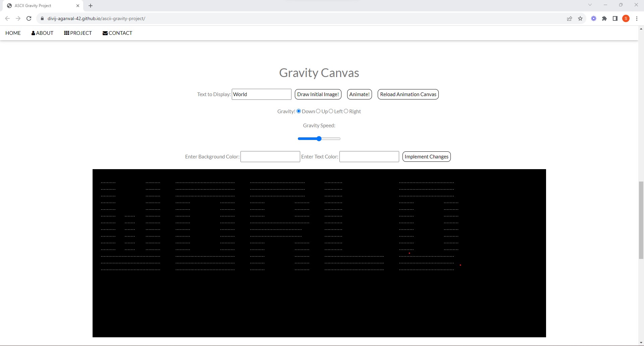
Task: Bookmark this page with the star icon
Action: (x=580, y=18)
